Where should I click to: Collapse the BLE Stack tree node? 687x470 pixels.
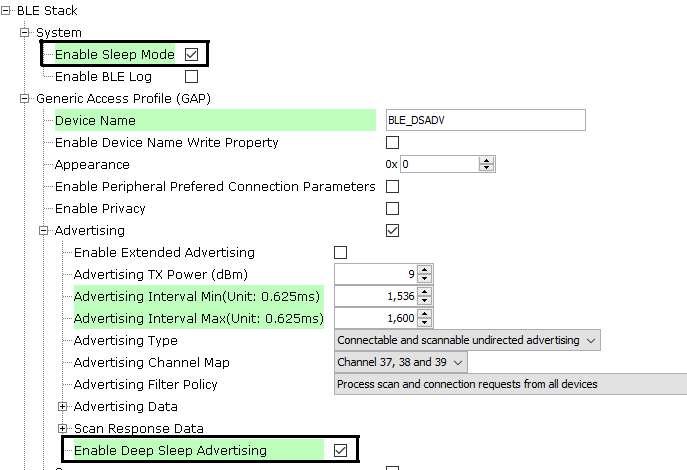pos(7,10)
